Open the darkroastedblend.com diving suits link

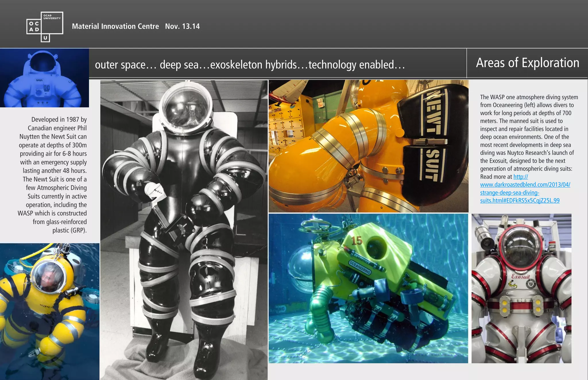click(525, 188)
